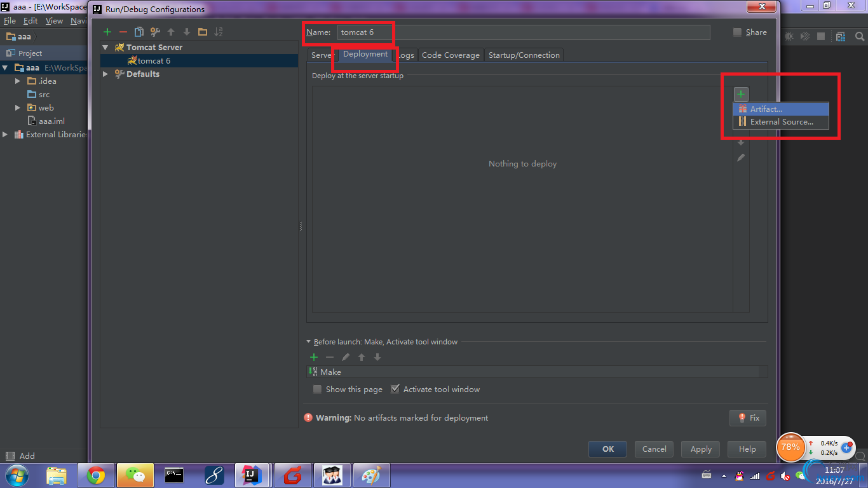This screenshot has width=868, height=488.
Task: Open the Logs tab
Action: [406, 55]
